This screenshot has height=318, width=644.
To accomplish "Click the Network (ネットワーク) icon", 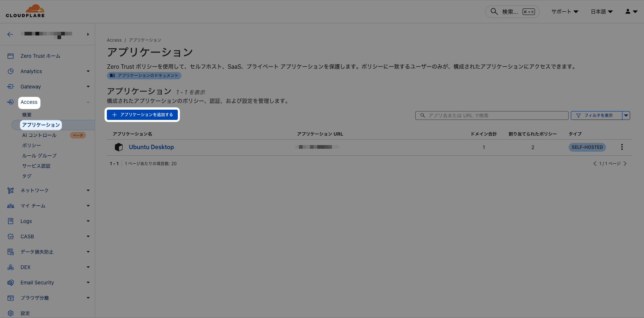I will [x=11, y=190].
